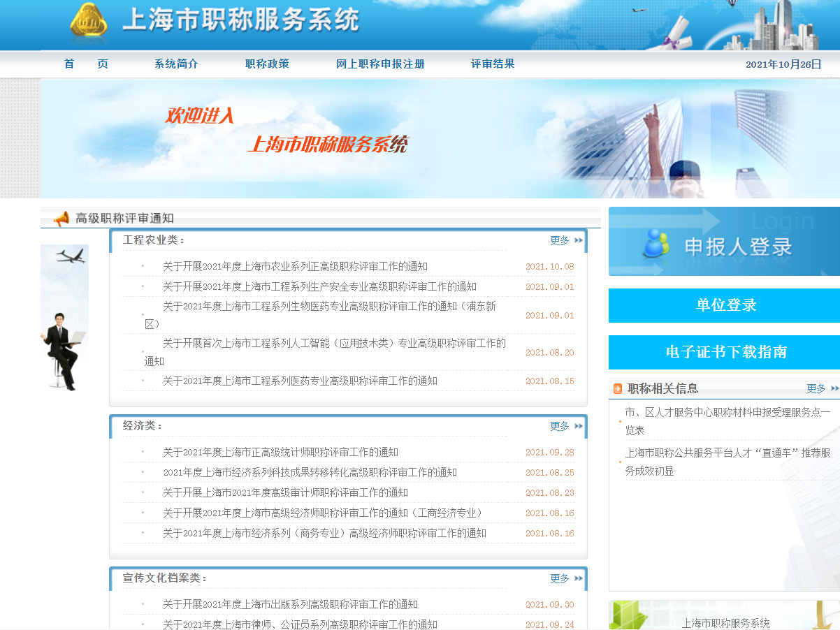The height and width of the screenshot is (630, 840).
Task: Open the 电子证书下载指南 button
Action: point(724,352)
